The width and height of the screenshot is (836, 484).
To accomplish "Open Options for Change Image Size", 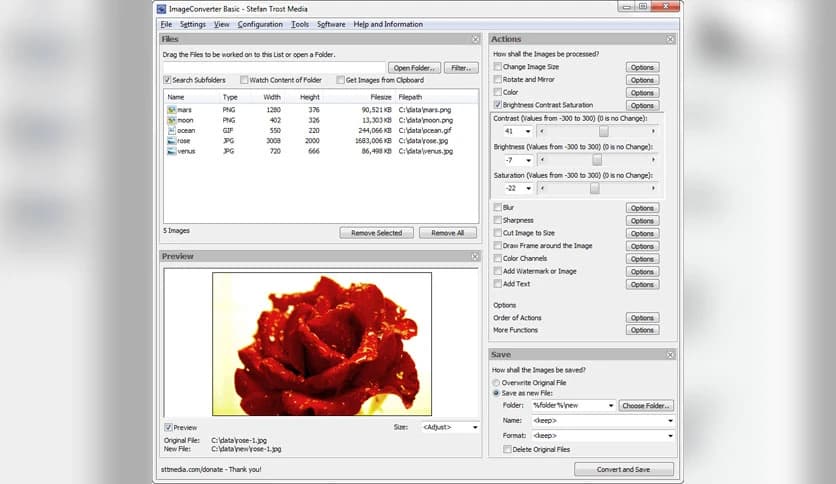I will 642,67.
